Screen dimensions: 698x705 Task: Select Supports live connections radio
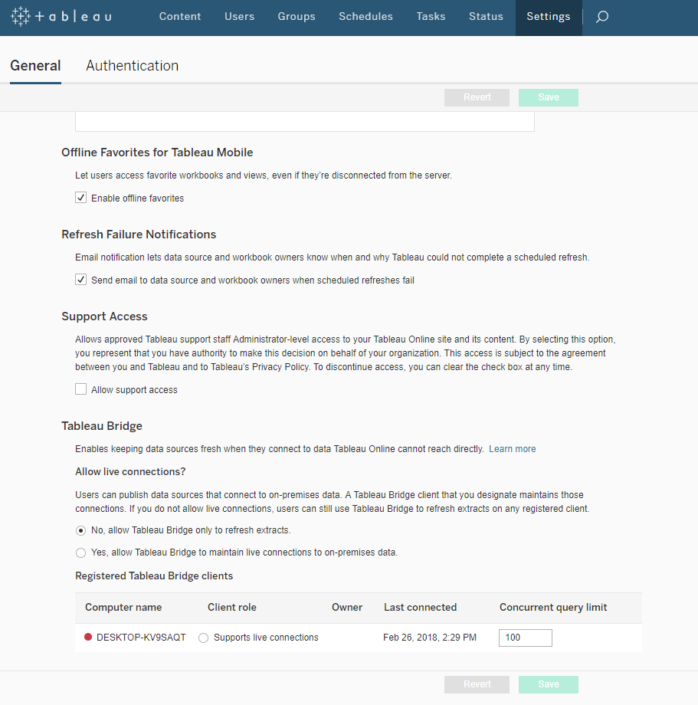[x=204, y=638]
